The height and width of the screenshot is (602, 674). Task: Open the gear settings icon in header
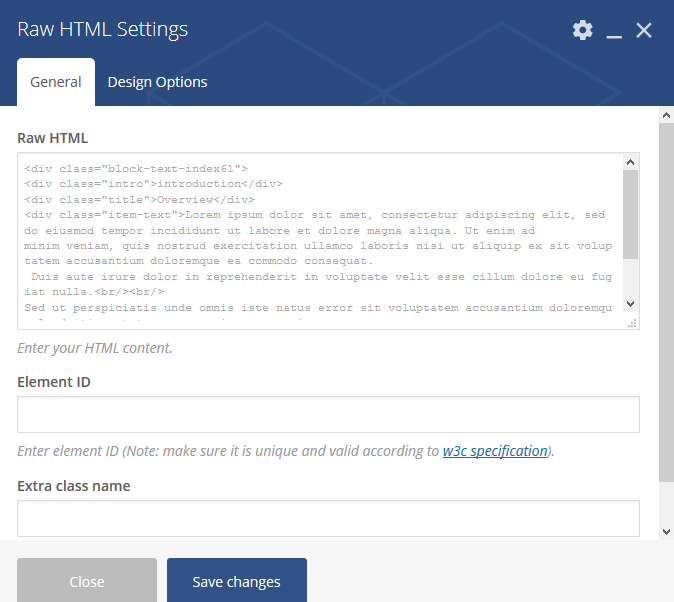pyautogui.click(x=582, y=30)
